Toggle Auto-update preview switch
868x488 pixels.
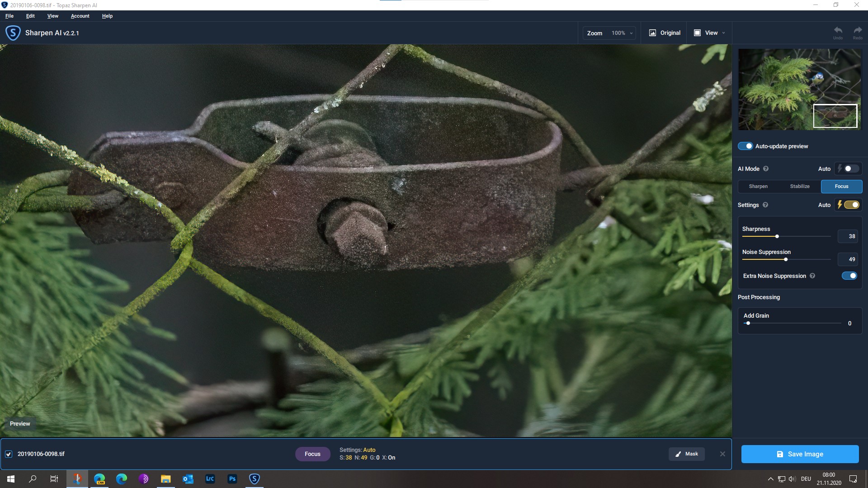pos(745,146)
